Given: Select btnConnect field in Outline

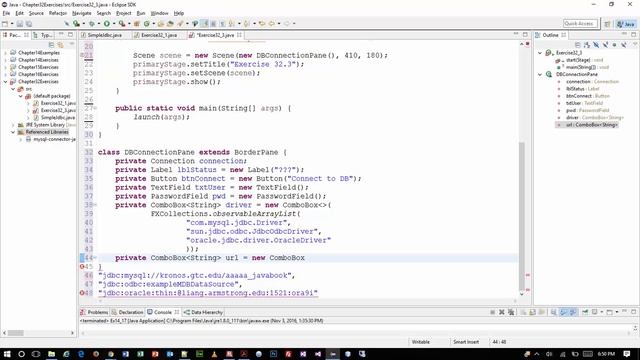Looking at the screenshot, I should [587, 96].
